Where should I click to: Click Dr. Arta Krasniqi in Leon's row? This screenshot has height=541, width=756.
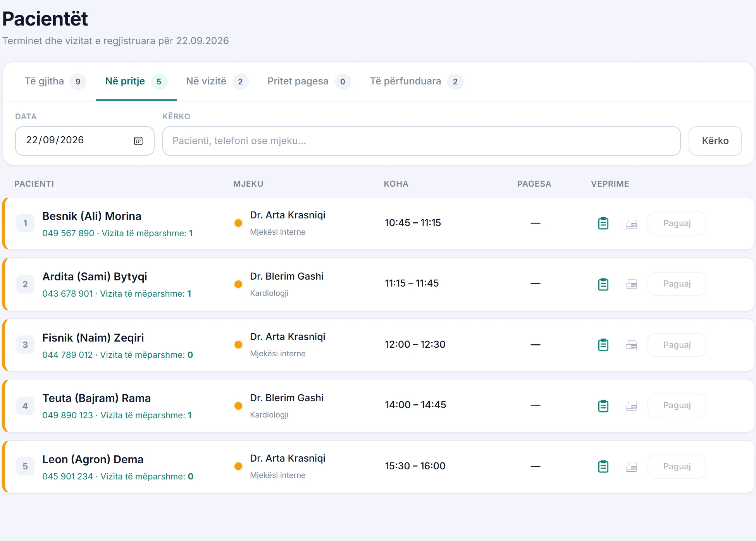point(288,458)
